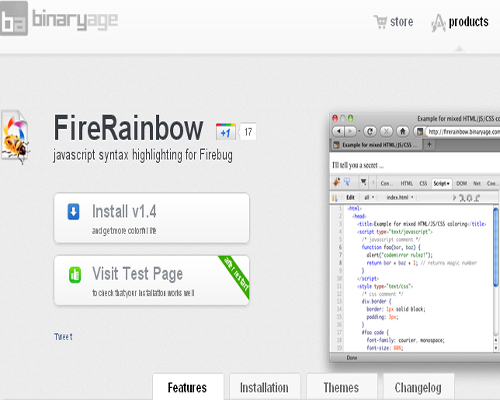Click the '#foo code {' code line
This screenshot has height=400, width=500.
[375, 332]
